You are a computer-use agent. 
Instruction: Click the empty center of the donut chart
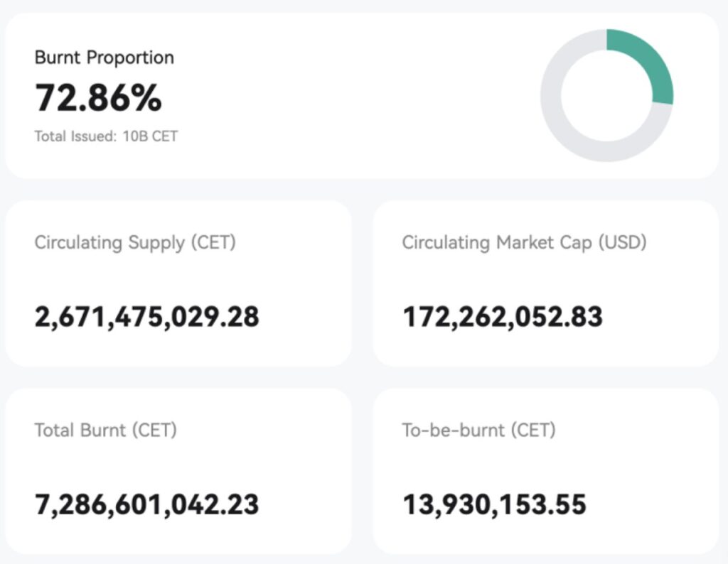[x=606, y=95]
